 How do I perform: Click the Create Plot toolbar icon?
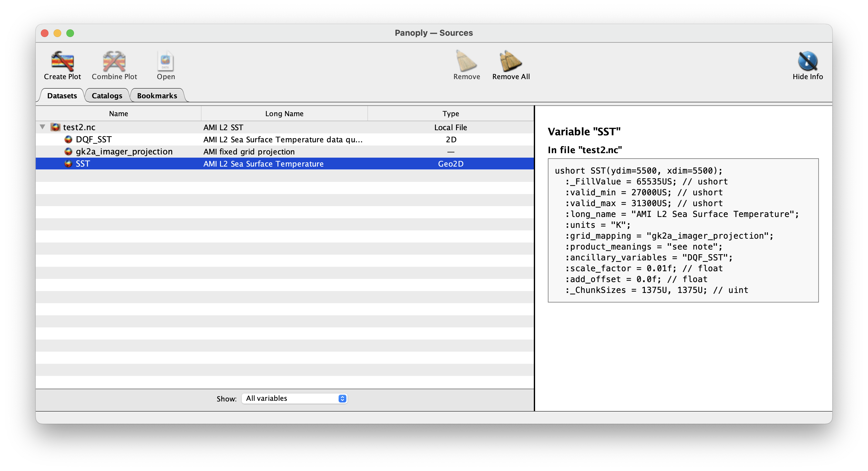[x=62, y=61]
